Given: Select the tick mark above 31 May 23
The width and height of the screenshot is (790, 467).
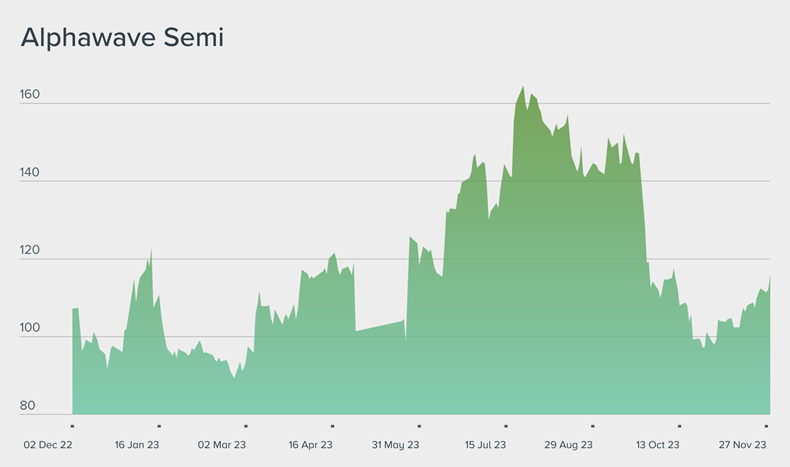Looking at the screenshot, I should pyautogui.click(x=419, y=426).
